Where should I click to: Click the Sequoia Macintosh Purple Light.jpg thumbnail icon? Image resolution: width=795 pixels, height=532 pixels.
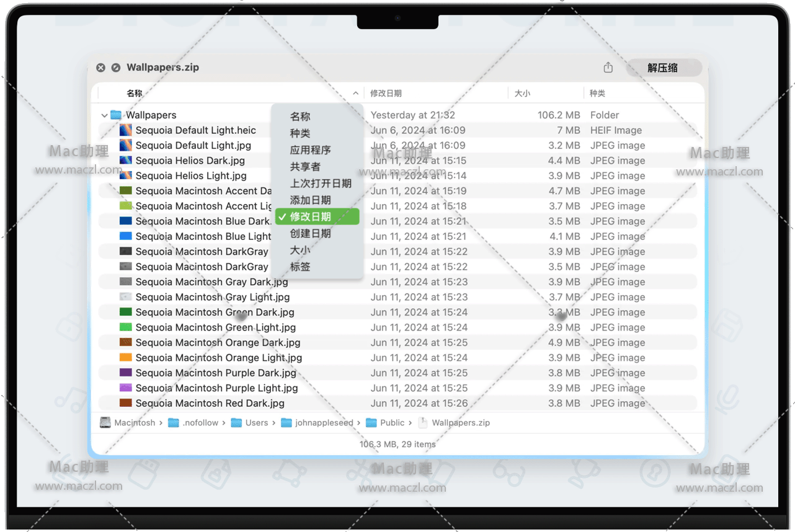(125, 388)
